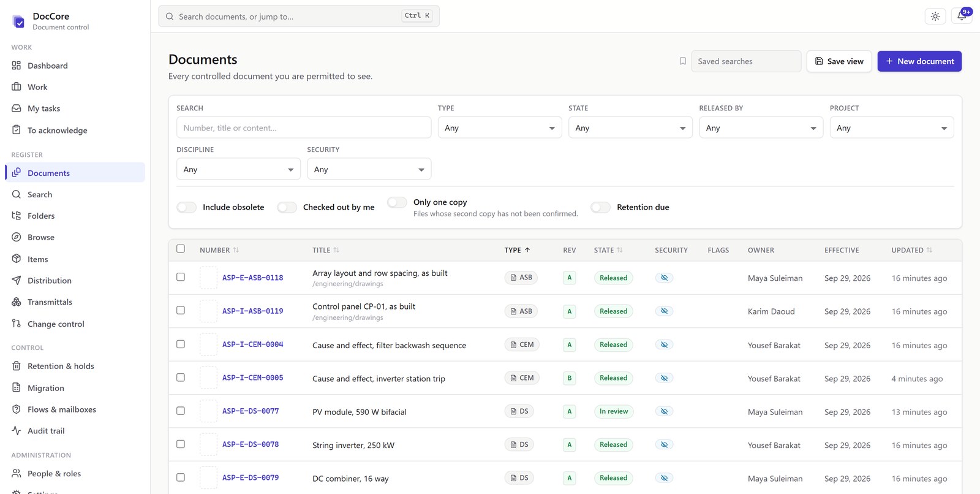Screen dimensions: 980x494
Task: Click the bookmark icon beside Saved searches
Action: (682, 61)
